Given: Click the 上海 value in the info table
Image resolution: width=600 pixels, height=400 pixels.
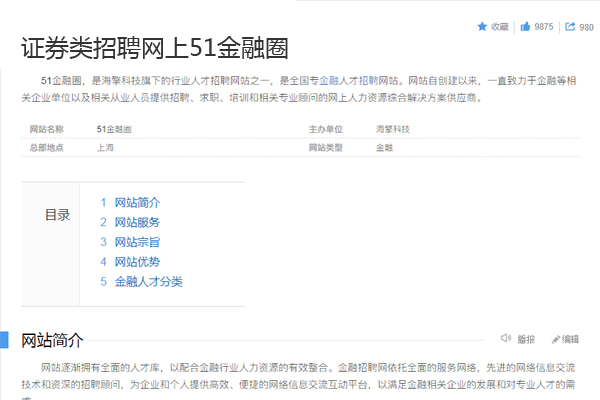Looking at the screenshot, I should (105, 147).
